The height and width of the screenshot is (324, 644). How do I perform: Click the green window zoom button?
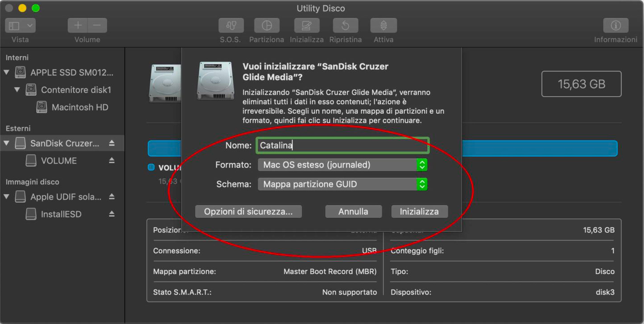click(35, 8)
